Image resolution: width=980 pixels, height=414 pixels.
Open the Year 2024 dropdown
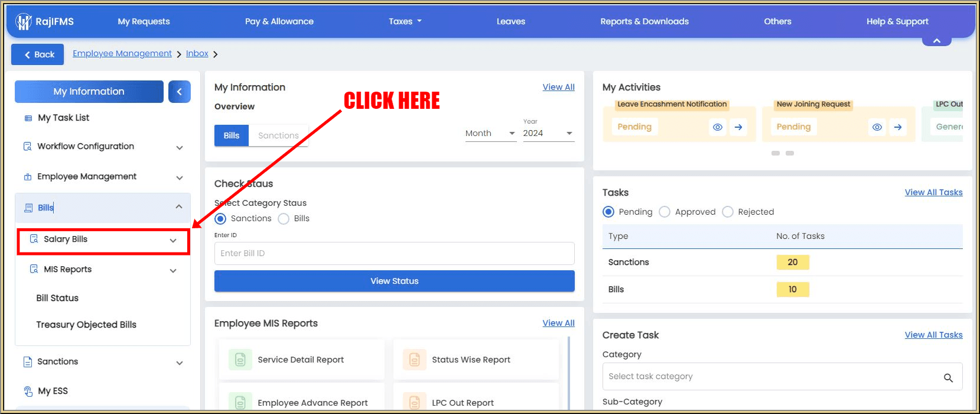548,134
